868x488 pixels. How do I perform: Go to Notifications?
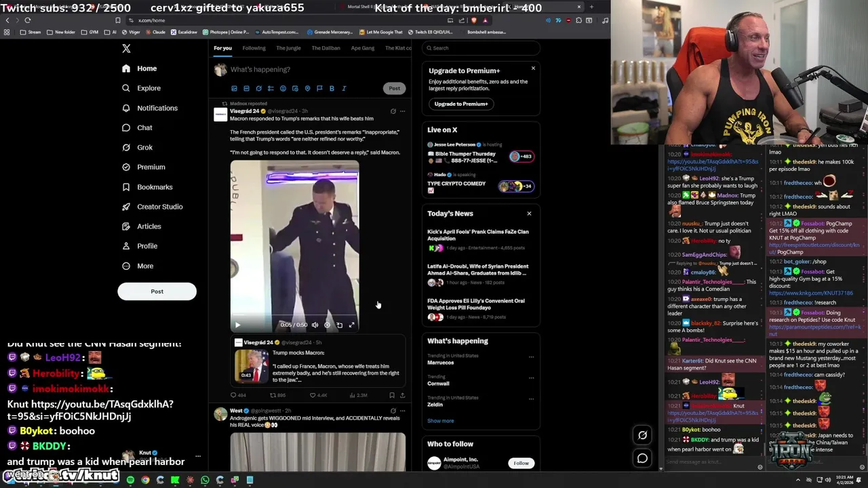click(x=149, y=108)
